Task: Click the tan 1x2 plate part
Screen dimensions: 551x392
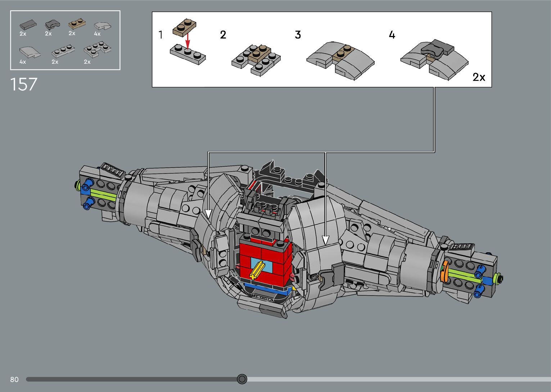Action: [x=77, y=24]
